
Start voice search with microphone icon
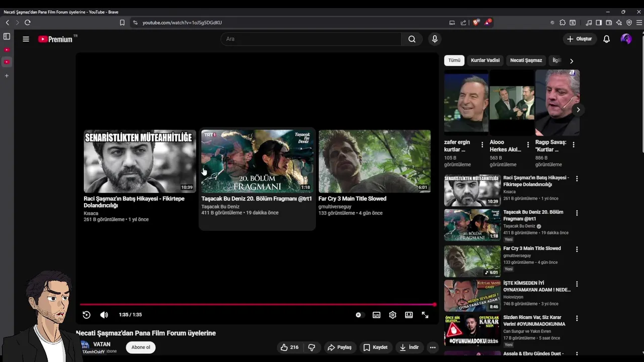(435, 39)
